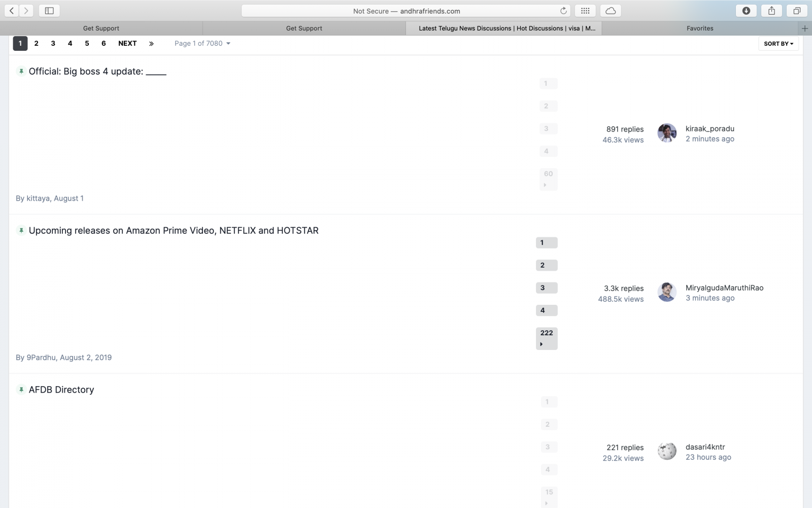Jump to last page with double-chevron icon

(x=151, y=44)
